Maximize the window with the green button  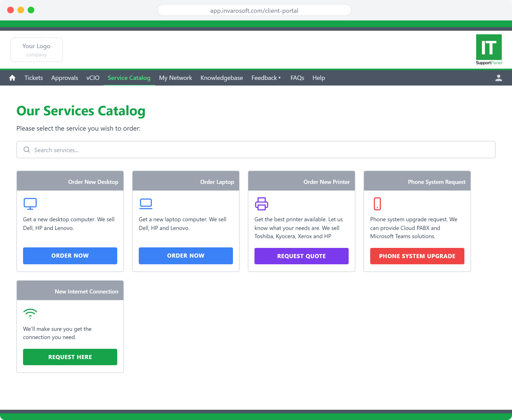31,10
